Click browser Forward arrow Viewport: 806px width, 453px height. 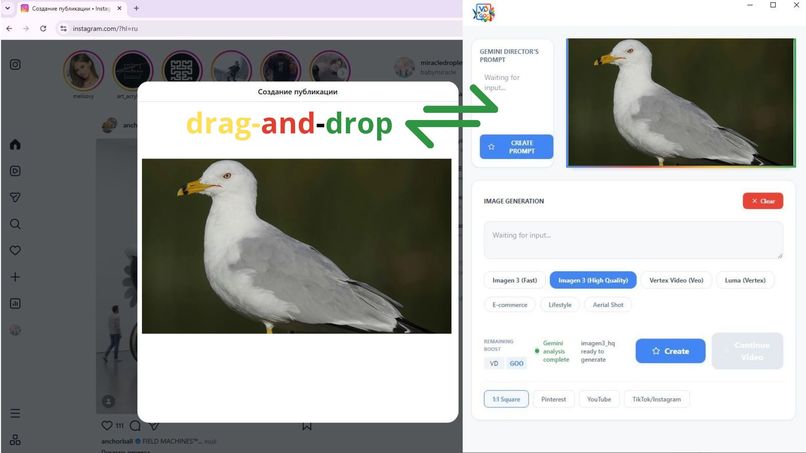[x=26, y=29]
